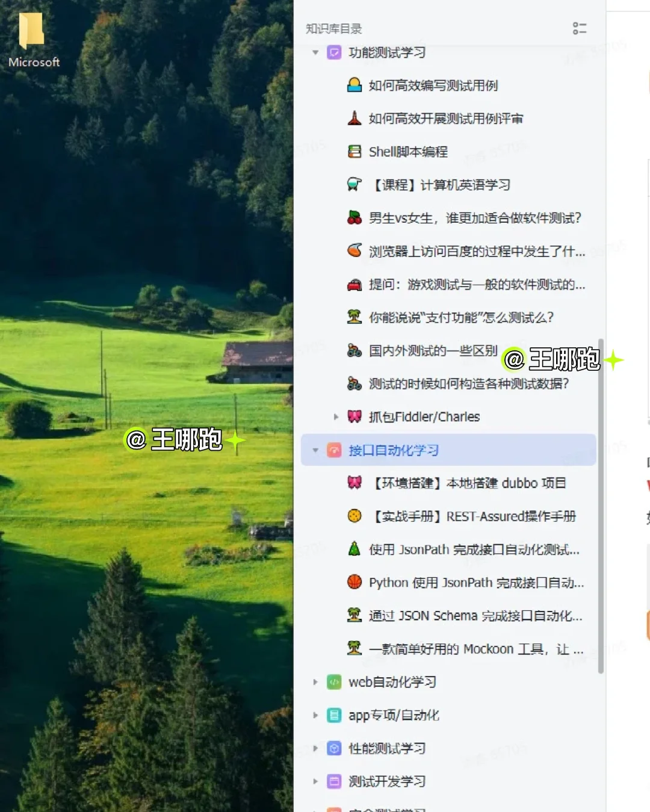Expand the 抓包Fiddler/Charles item

tap(336, 417)
